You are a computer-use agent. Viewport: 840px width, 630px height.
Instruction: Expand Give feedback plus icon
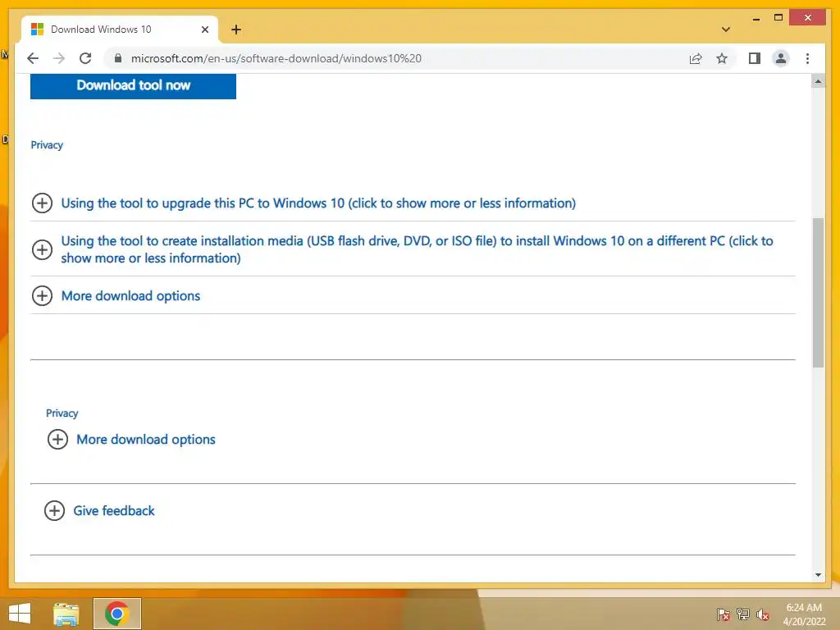click(x=54, y=510)
